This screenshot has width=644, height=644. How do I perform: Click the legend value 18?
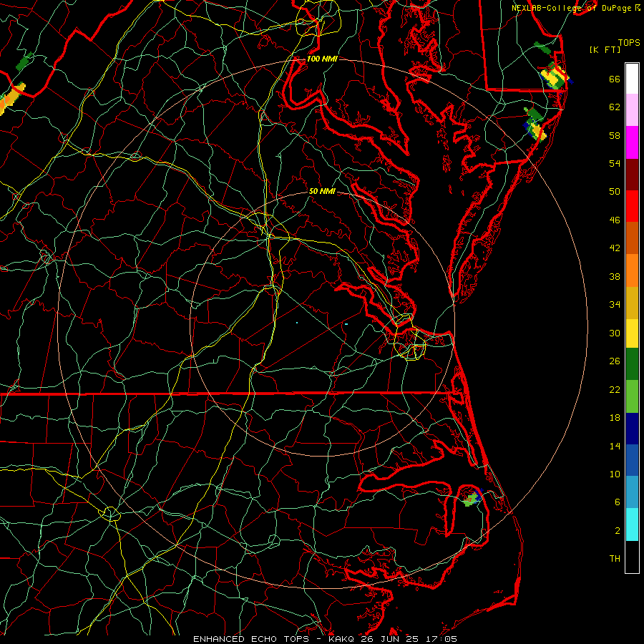[x=615, y=418]
